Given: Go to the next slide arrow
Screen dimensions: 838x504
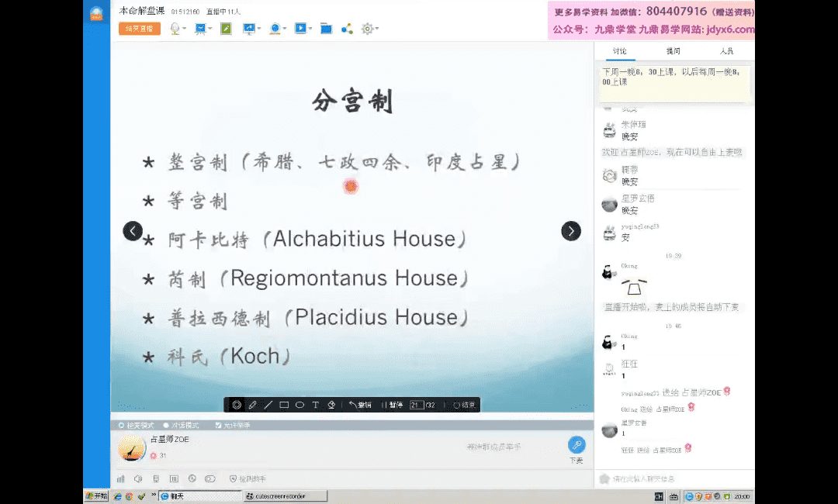Looking at the screenshot, I should pos(570,231).
